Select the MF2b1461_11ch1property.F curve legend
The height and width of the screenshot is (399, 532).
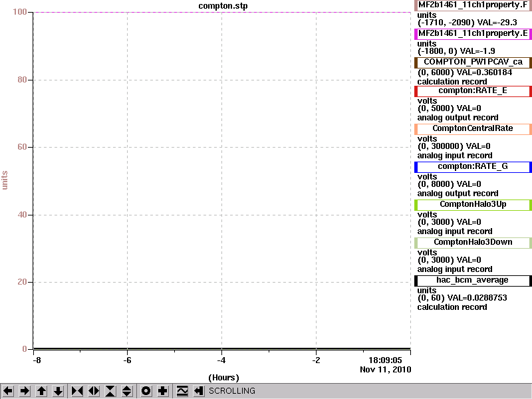tap(473, 5)
